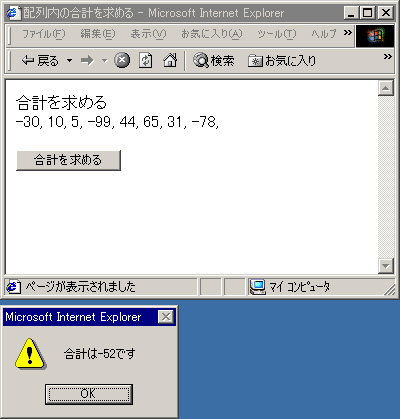The height and width of the screenshot is (419, 400).
Task: Click the warning icon in the alert dialog
Action: coord(30,354)
